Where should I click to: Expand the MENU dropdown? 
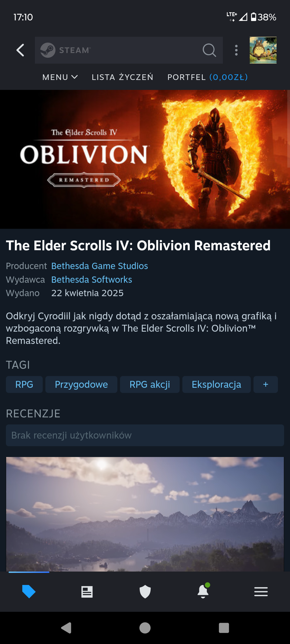click(60, 77)
